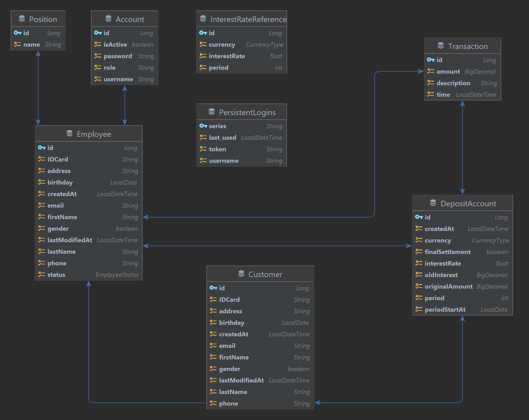Screen dimensions: 529x420
Task: Select the IDCard column in Customer
Action: tap(260, 299)
